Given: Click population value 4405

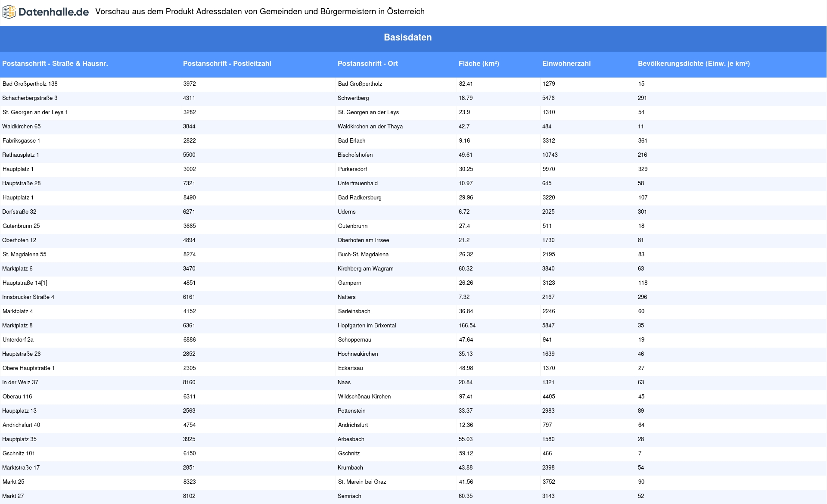Looking at the screenshot, I should coord(549,397).
